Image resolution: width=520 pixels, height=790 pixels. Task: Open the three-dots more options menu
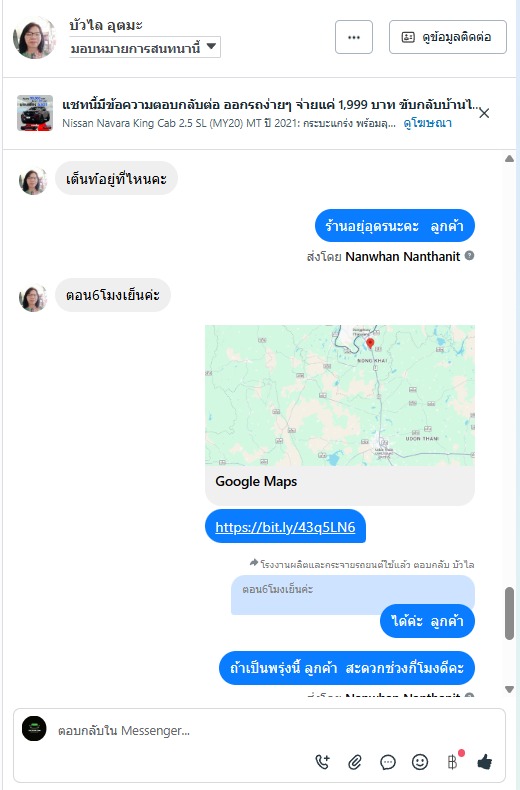tap(354, 37)
